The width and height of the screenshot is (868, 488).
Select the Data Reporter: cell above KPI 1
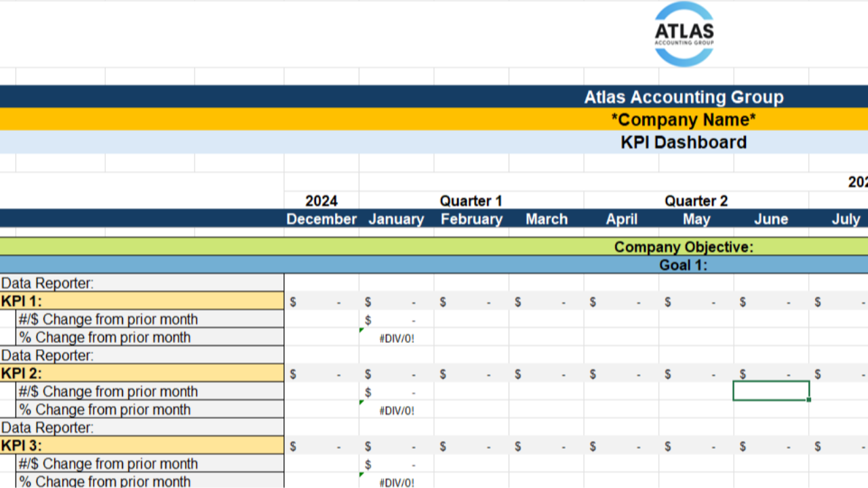142,283
